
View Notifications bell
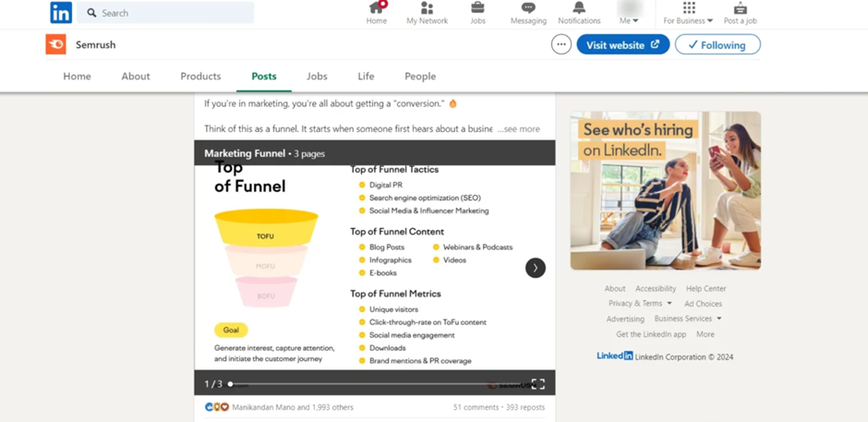click(579, 13)
